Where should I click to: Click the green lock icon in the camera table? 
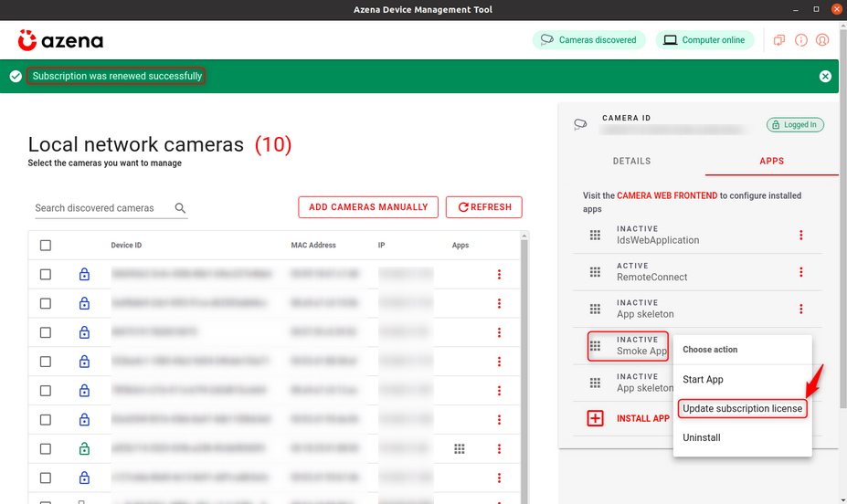coord(84,448)
